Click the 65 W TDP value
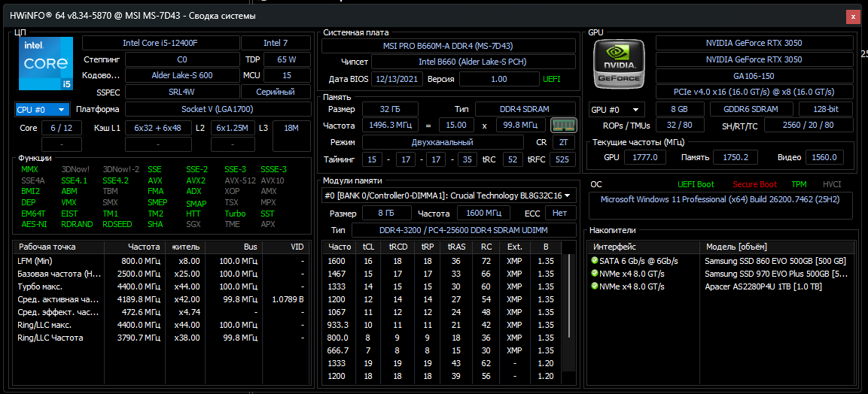868x394 pixels. (286, 59)
